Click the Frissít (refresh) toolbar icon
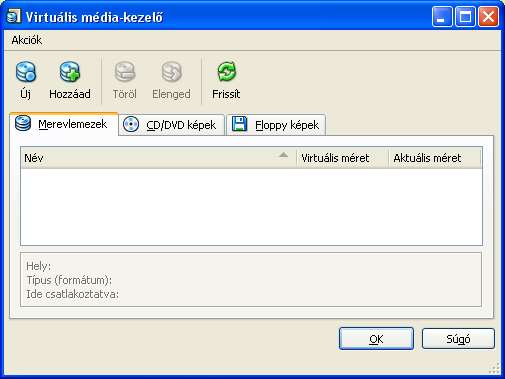This screenshot has height=379, width=505. tap(226, 72)
